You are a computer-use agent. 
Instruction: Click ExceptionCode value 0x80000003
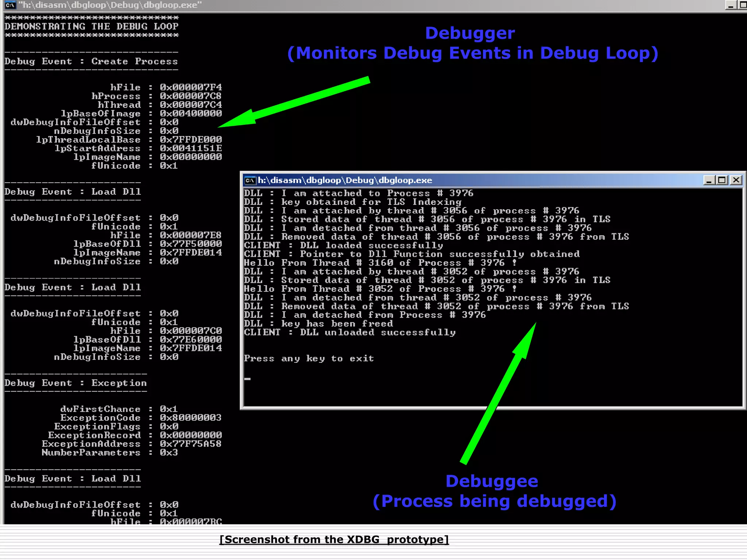(x=191, y=418)
